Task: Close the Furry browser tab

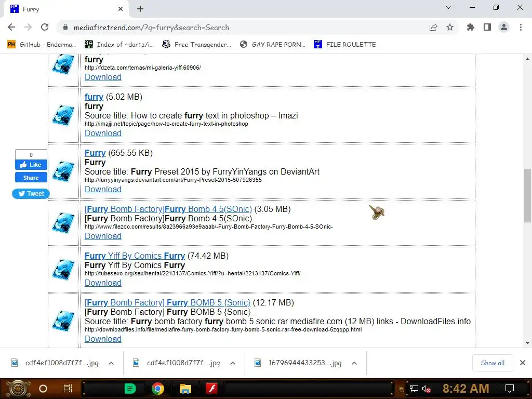Action: pos(121,9)
